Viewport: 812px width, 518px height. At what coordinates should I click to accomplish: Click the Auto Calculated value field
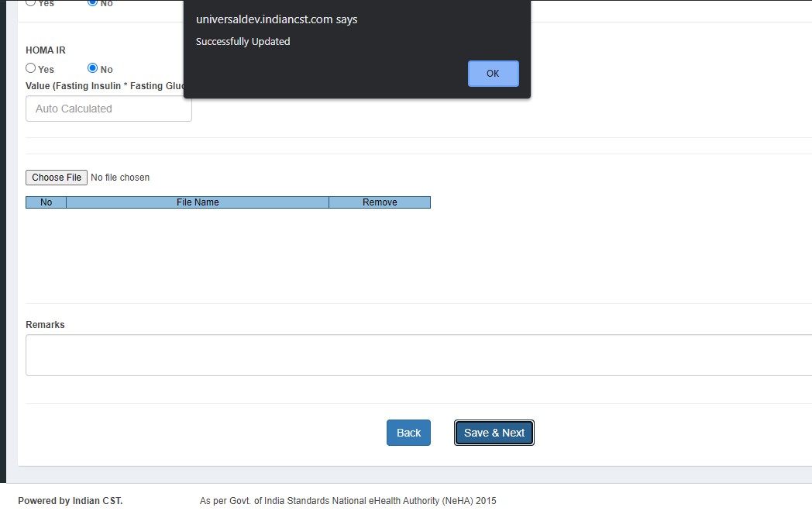click(108, 109)
